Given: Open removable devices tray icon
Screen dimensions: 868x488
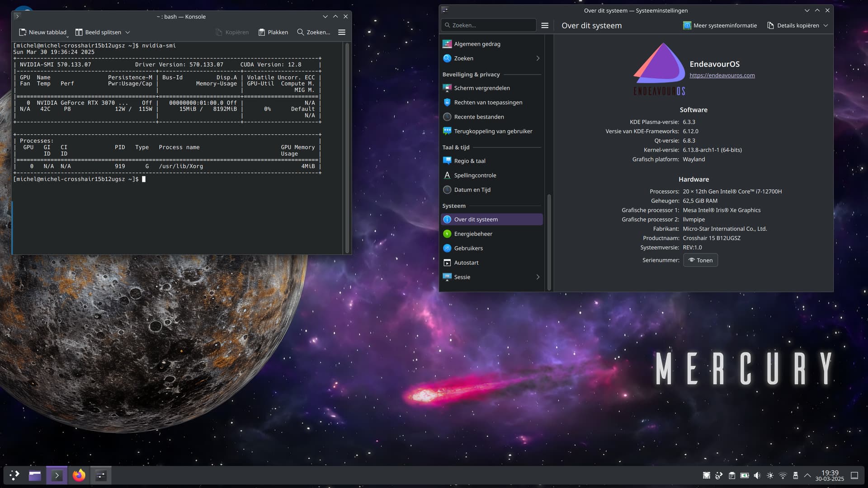Looking at the screenshot, I should (x=796, y=475).
